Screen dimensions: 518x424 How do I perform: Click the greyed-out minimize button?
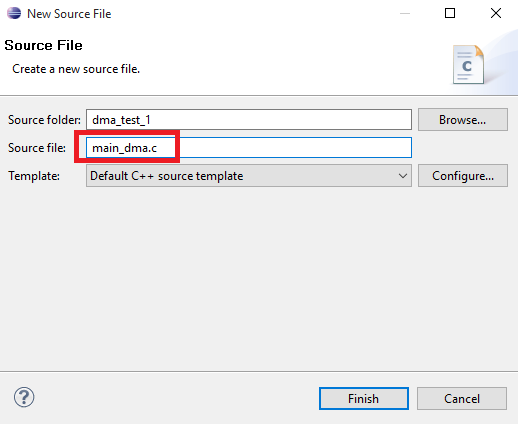405,13
